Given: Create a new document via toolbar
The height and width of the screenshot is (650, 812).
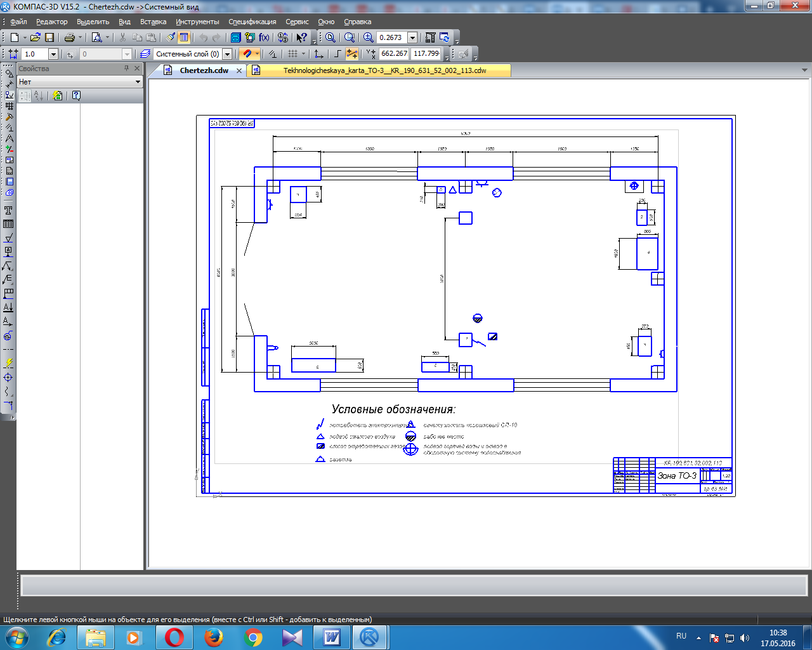Looking at the screenshot, I should (15, 37).
